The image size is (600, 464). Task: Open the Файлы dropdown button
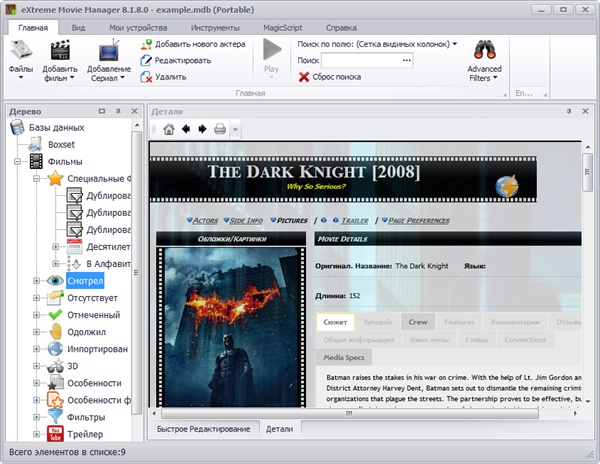(21, 60)
